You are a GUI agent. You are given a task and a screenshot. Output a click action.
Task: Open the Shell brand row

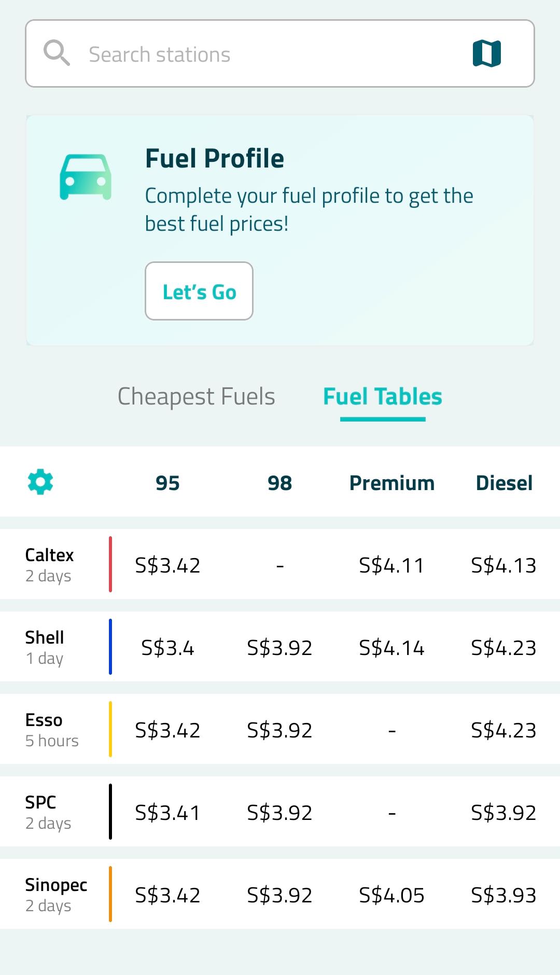(280, 647)
